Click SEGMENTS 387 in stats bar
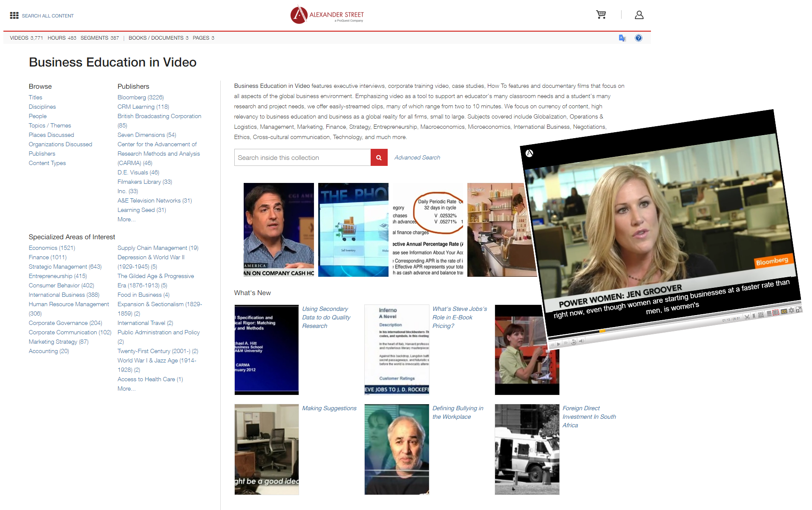812x510 pixels. point(100,38)
